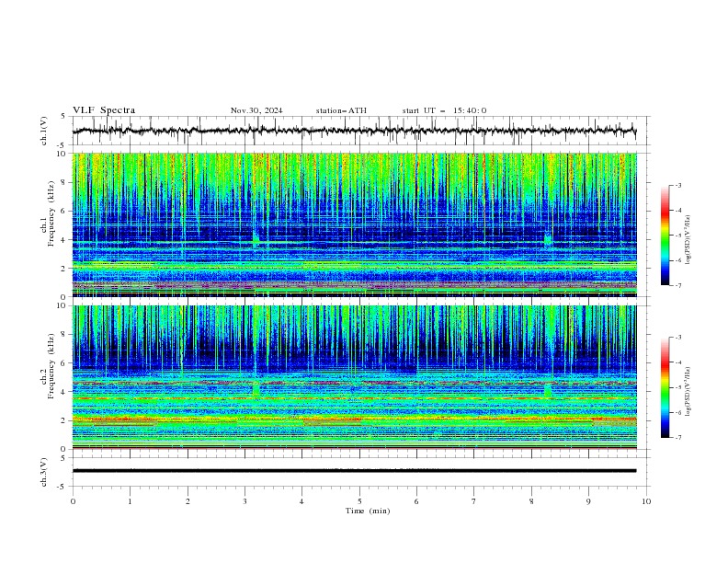Viewport: 728px width, 563px height.
Task: Select the log(PSD) label beside ch.2 colorbar
Action: (688, 392)
